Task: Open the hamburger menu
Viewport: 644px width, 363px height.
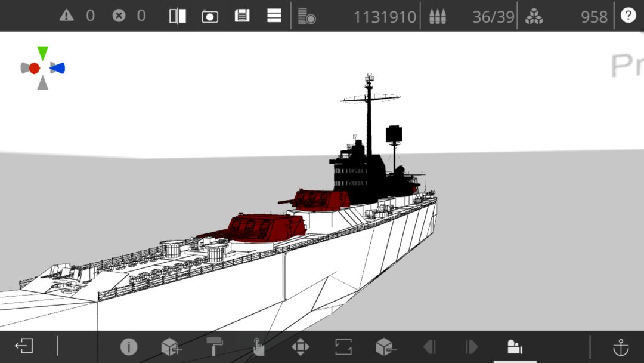Action: (274, 16)
